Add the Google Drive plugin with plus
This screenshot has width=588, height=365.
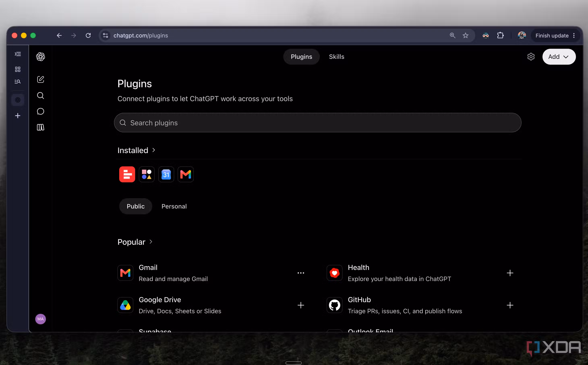(x=301, y=305)
